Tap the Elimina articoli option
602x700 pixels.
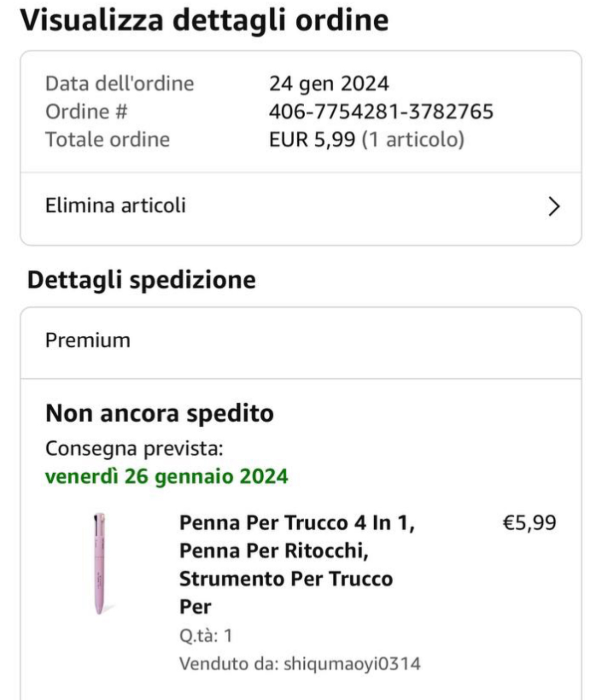point(116,205)
